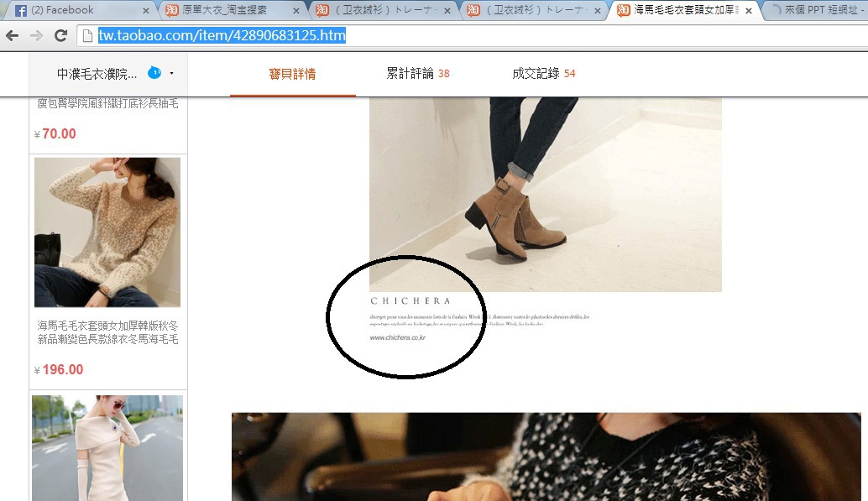Open the 瘦包臀學院風針織打底衫長袖毛 product link
The width and height of the screenshot is (868, 501).
click(x=108, y=103)
